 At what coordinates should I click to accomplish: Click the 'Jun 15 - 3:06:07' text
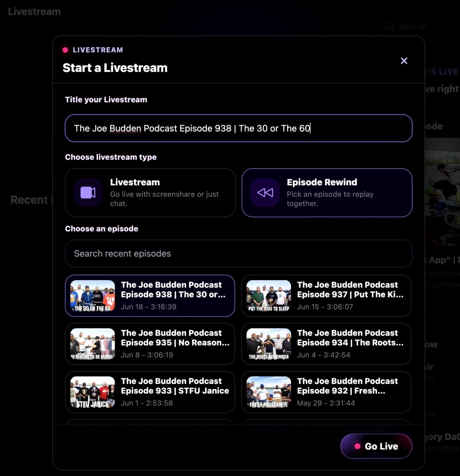(325, 307)
